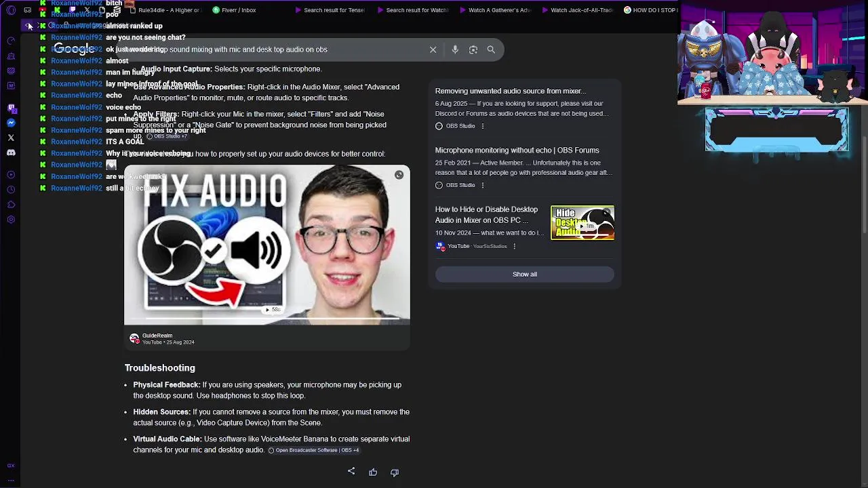Image resolution: width=868 pixels, height=488 pixels.
Task: Open the Fix Audio video thumbnail
Action: tap(267, 245)
